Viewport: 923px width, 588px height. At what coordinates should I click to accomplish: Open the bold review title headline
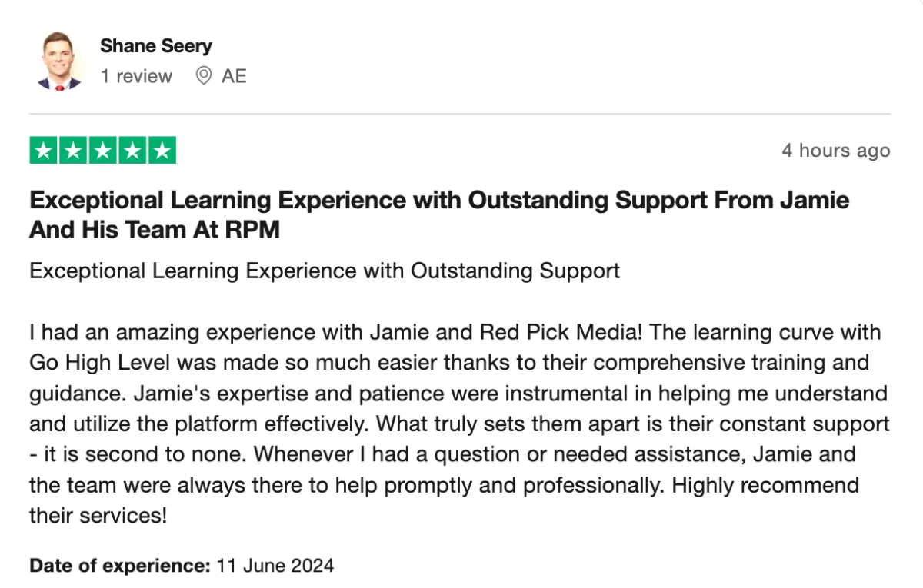point(439,215)
